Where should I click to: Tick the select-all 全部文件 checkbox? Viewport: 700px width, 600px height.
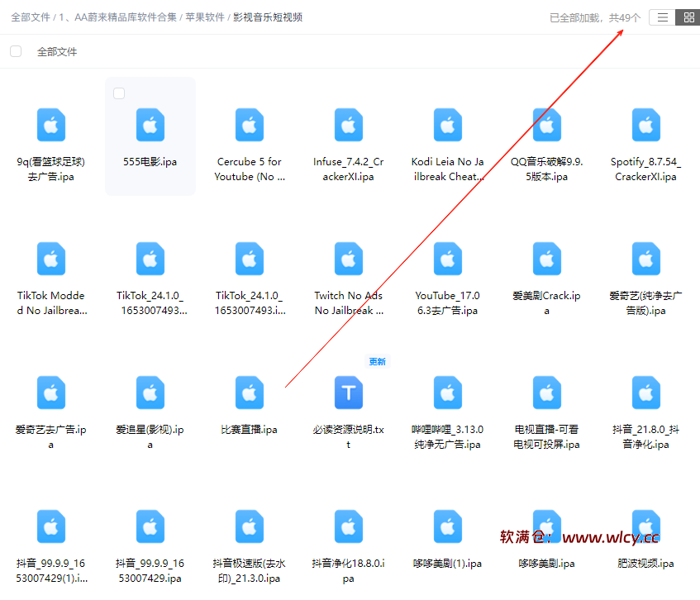pyautogui.click(x=16, y=51)
